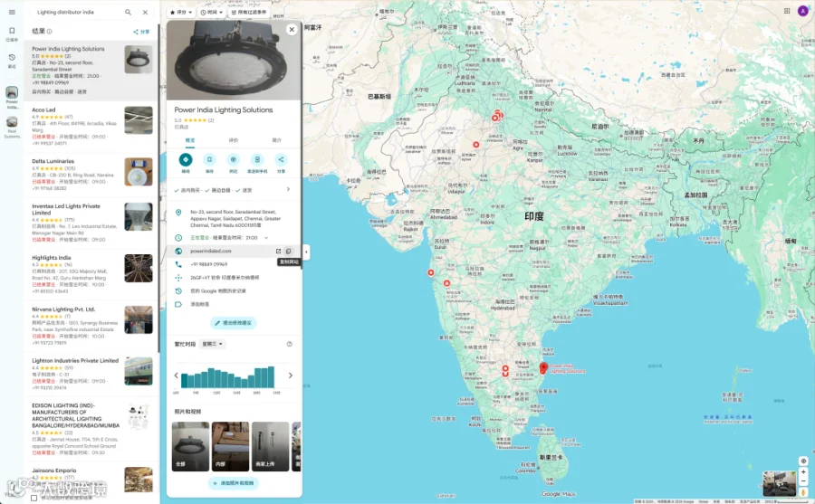This screenshot has height=504, width=815.
Task: Expand service options chevron
Action: point(289,190)
